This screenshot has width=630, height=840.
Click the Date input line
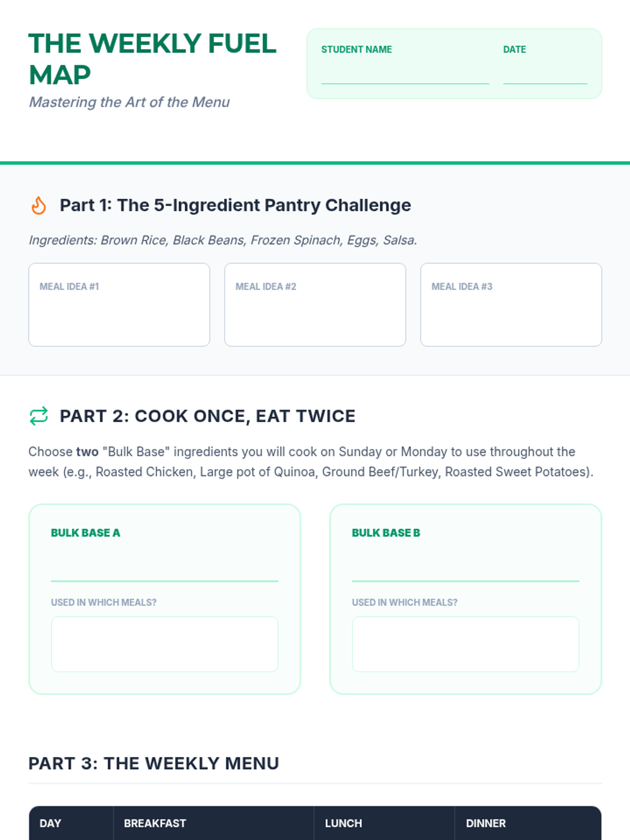[x=545, y=75]
